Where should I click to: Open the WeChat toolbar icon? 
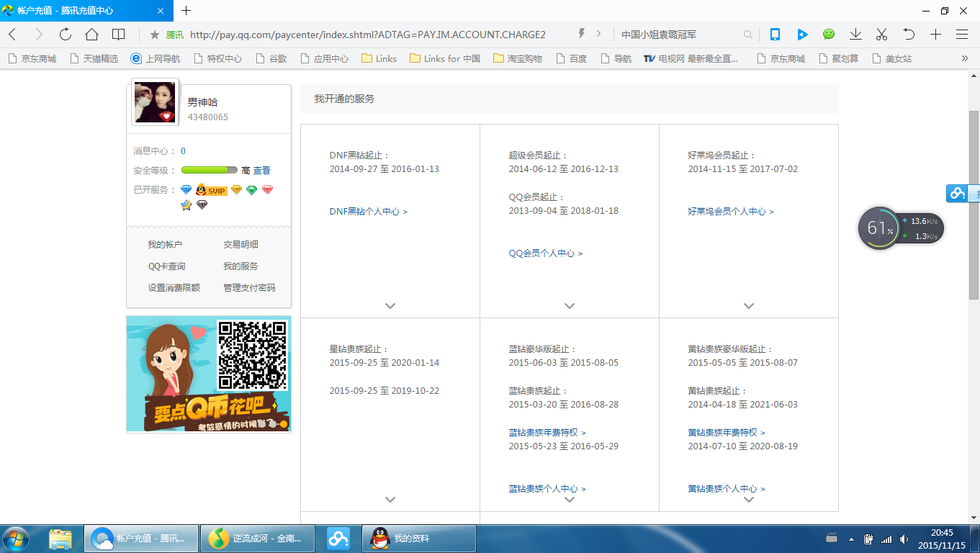(x=829, y=35)
